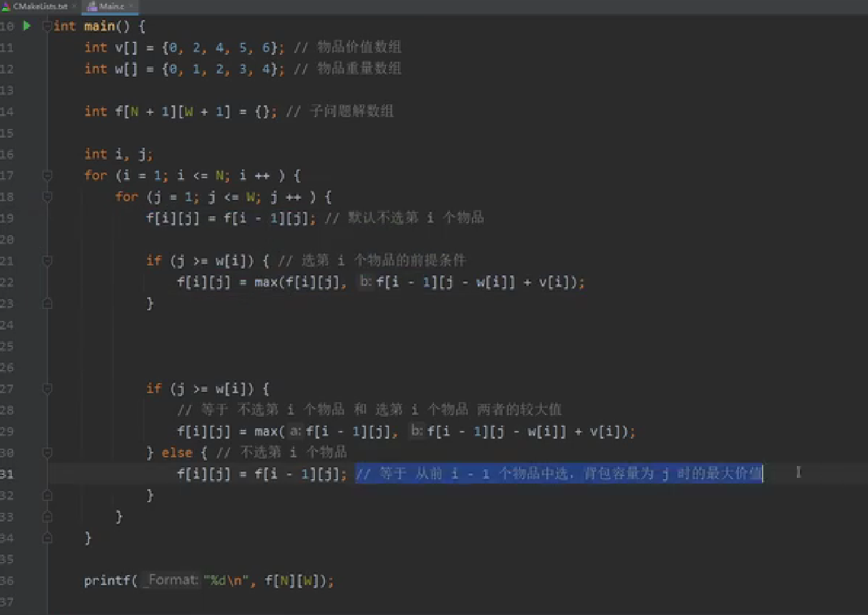Click the 'b:' parameter hint on line 29
868x615 pixels.
tap(417, 431)
